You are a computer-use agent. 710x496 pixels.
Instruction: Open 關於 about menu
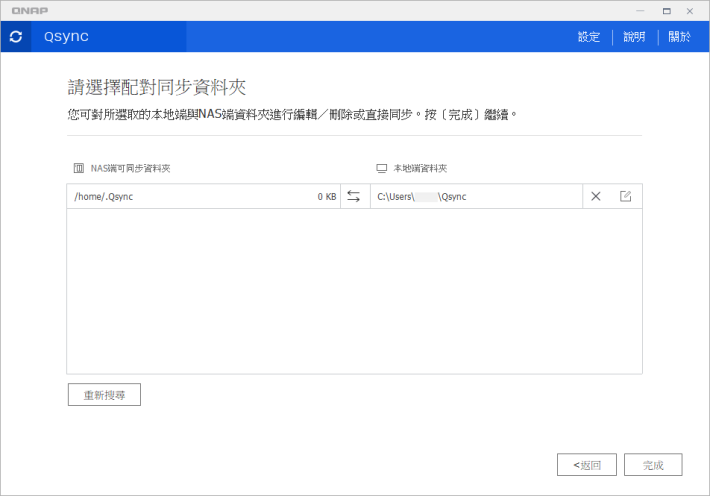click(x=679, y=37)
